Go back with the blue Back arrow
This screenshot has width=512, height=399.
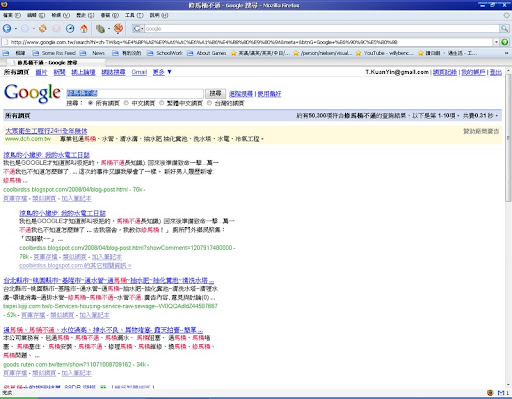tap(7, 29)
